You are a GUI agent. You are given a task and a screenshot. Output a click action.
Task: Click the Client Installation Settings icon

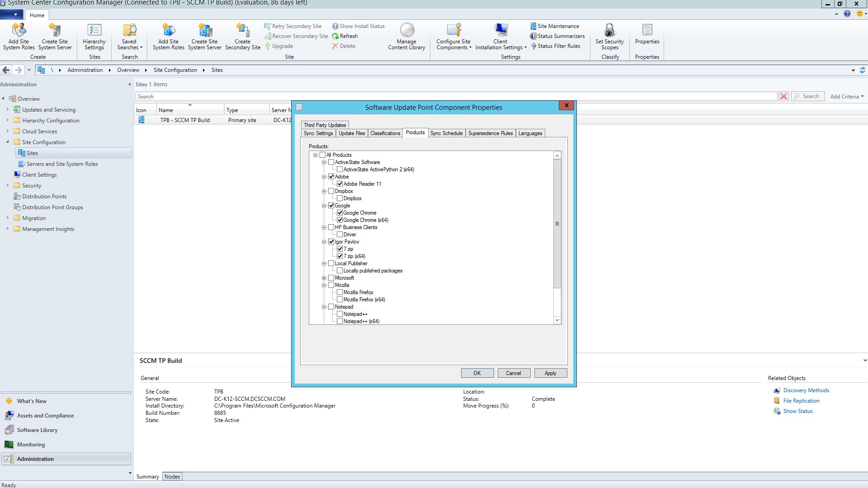[x=500, y=31]
